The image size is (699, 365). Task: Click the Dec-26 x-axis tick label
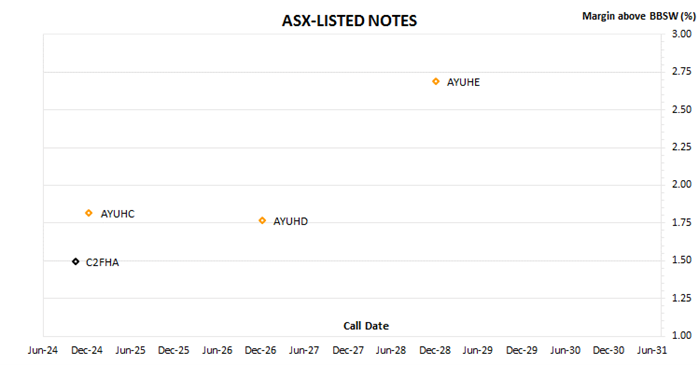click(260, 350)
